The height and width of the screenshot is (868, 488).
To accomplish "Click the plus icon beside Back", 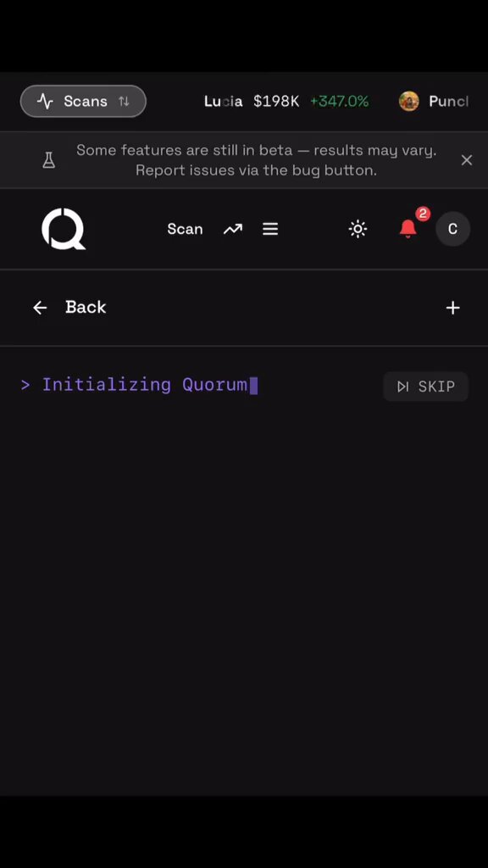I will [452, 308].
